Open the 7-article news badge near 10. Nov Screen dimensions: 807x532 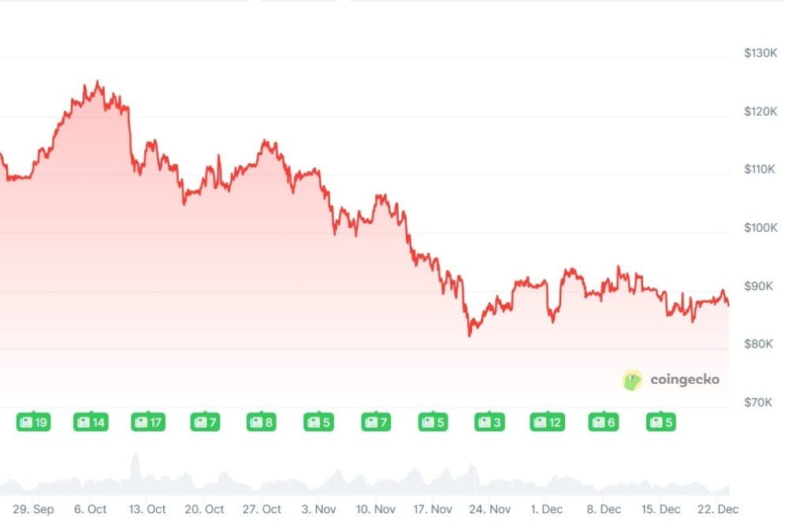376,422
